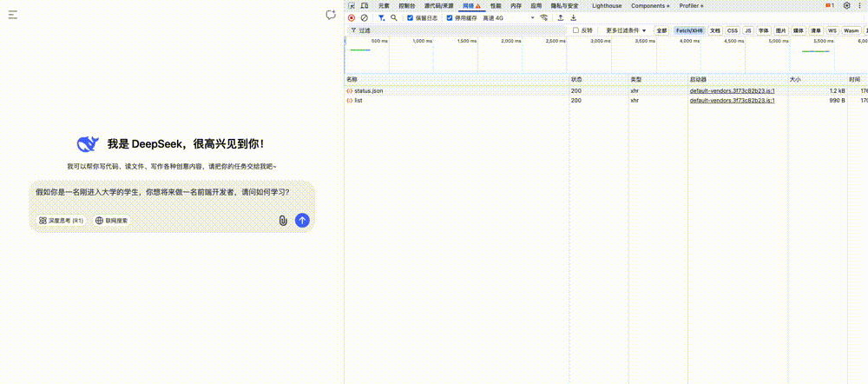Start a new chat with the bubble icon

click(x=331, y=15)
